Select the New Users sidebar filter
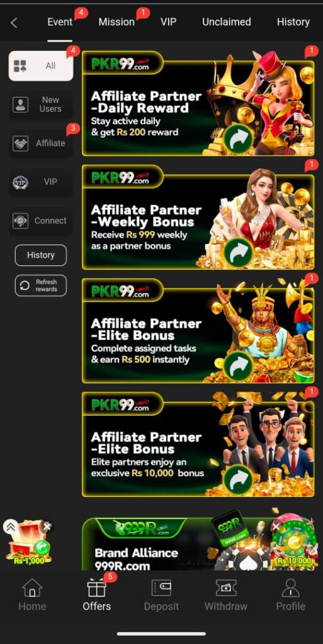The width and height of the screenshot is (323, 644). pyautogui.click(x=41, y=104)
